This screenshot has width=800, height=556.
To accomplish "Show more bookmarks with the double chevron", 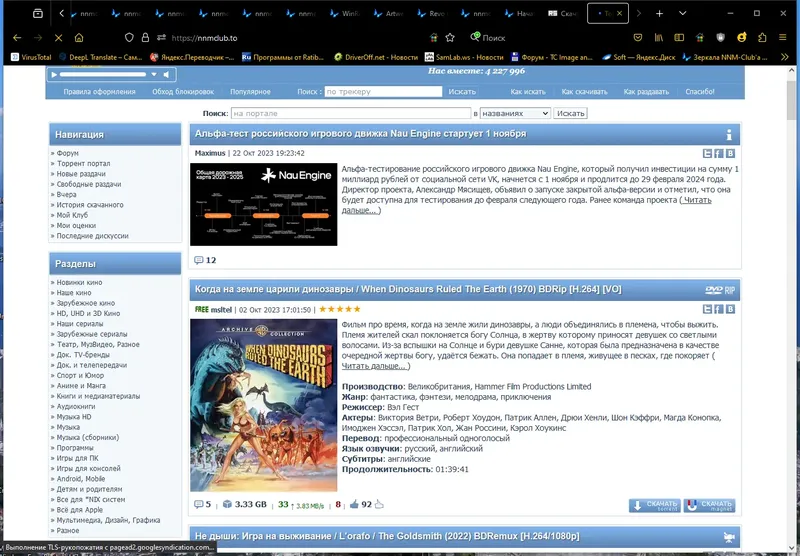I will [x=785, y=57].
